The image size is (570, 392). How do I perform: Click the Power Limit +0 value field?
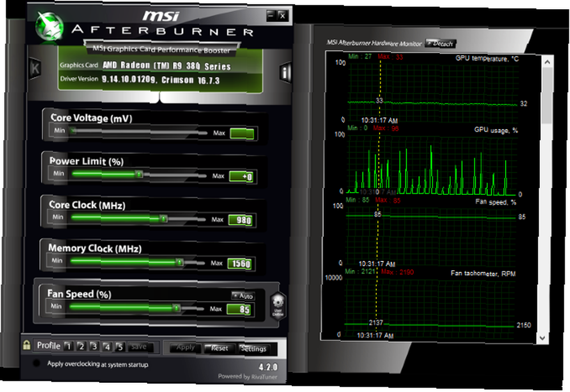(x=241, y=177)
